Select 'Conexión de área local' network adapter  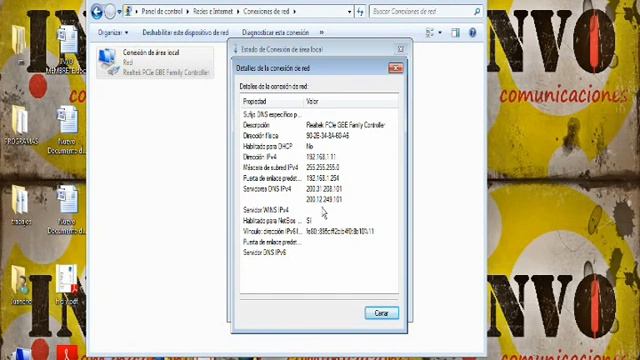pyautogui.click(x=155, y=62)
